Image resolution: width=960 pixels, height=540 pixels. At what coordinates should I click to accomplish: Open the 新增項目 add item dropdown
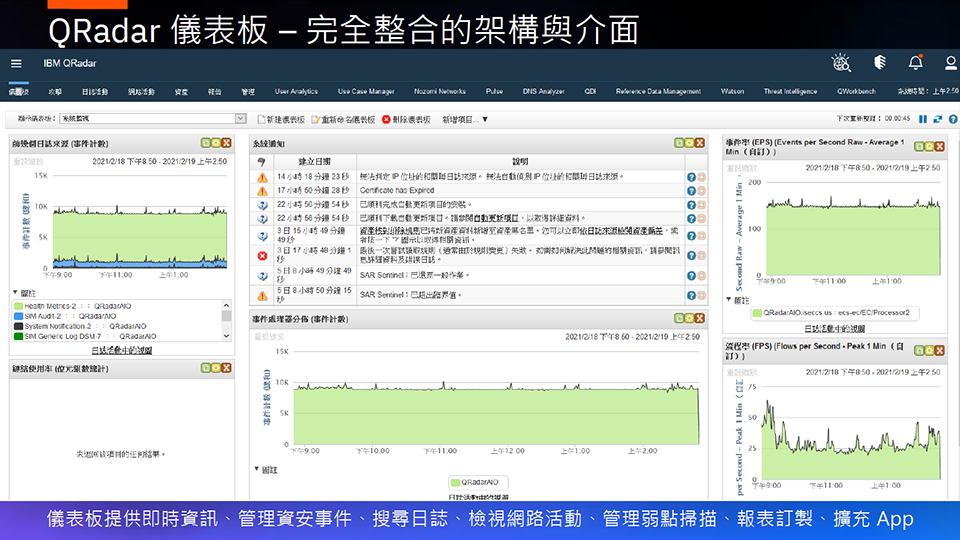click(465, 119)
